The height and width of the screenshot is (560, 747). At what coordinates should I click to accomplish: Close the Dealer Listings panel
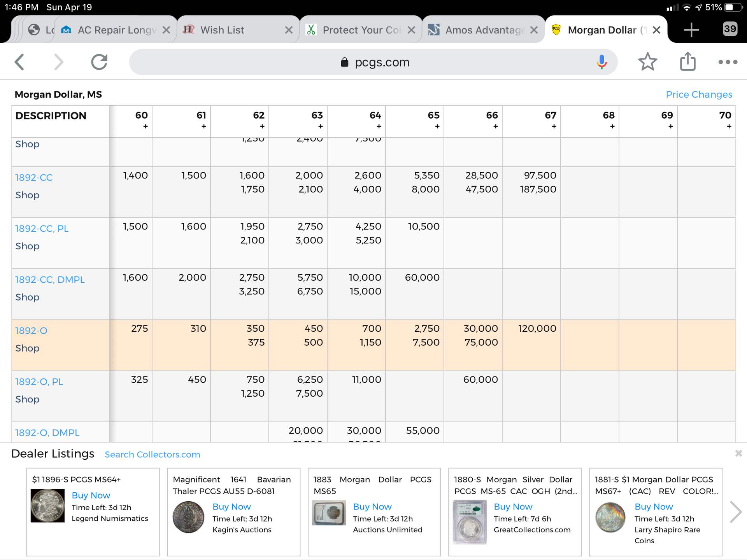(738, 453)
